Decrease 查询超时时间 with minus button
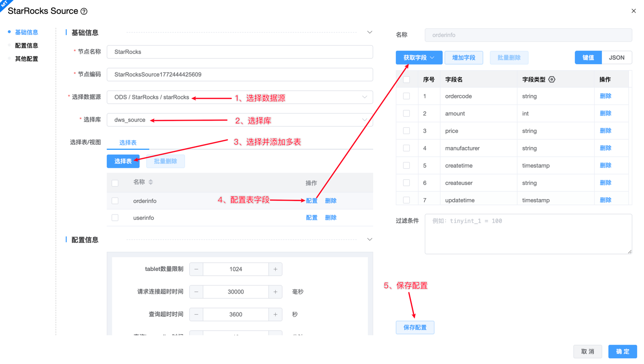Viewport: 644px width, 364px height. (196, 314)
